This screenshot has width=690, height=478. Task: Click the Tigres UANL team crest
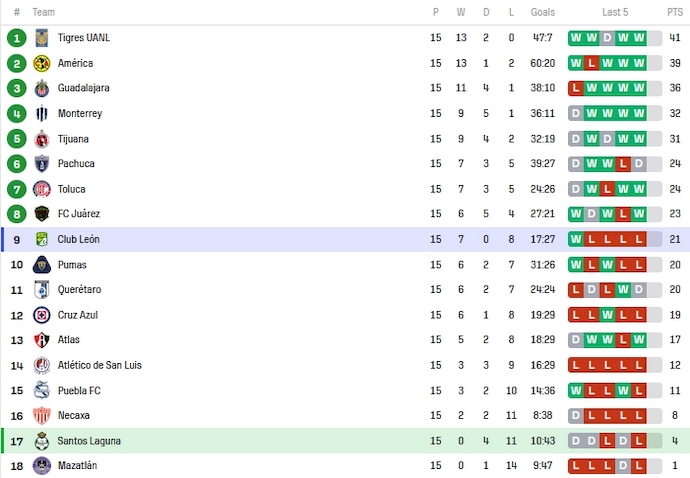42,38
